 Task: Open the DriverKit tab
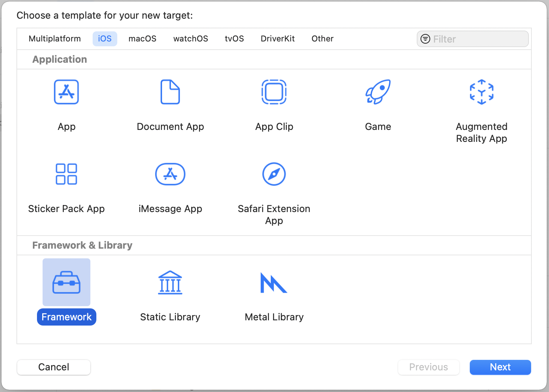[277, 39]
